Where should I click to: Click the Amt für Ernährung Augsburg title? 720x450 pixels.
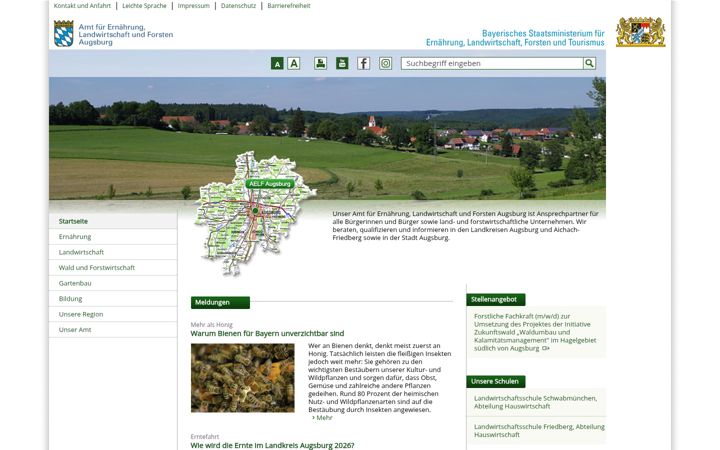(125, 34)
